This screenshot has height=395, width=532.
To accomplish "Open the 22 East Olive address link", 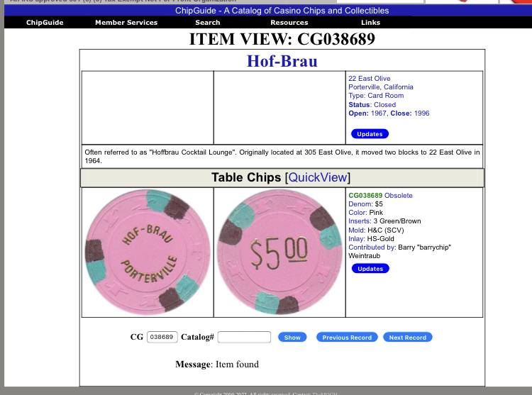I will coord(369,79).
